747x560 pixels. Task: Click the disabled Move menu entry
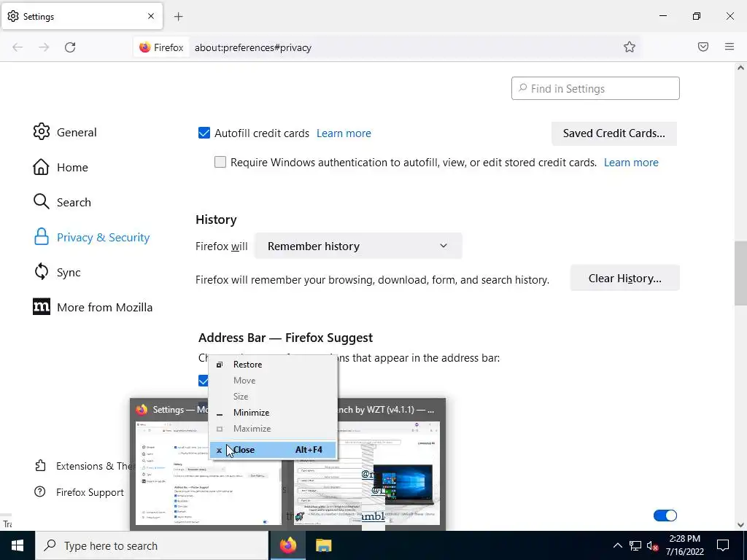coord(273,381)
